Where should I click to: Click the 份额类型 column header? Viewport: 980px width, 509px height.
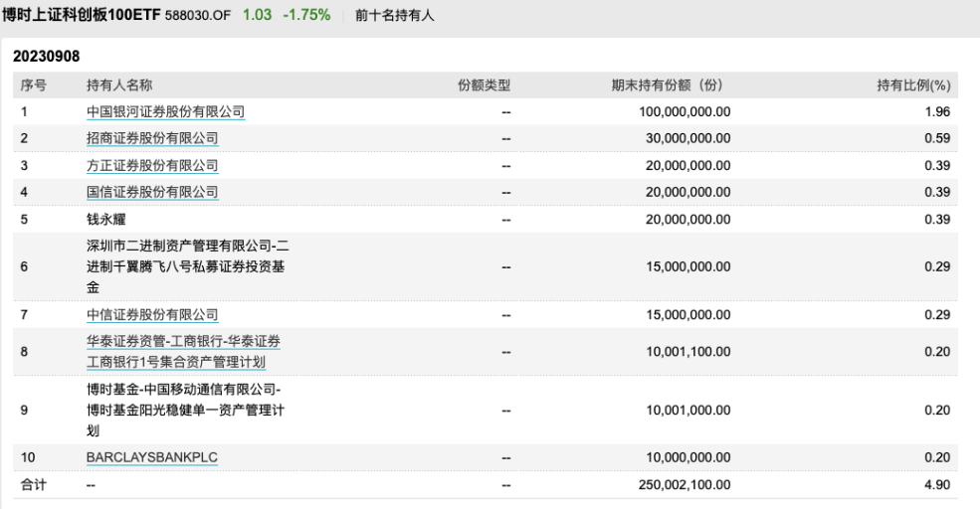click(485, 85)
